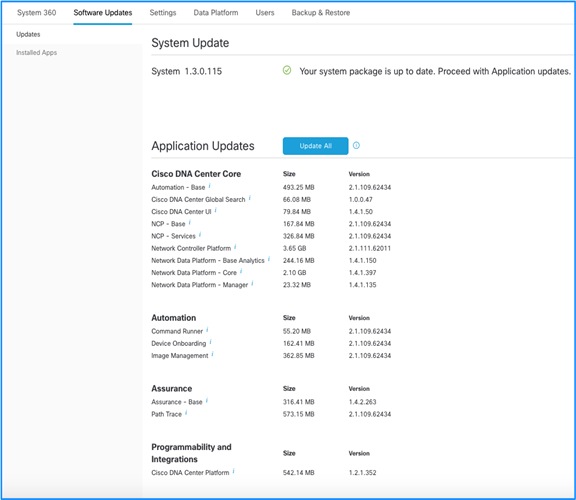Show info for Network Controller Platform
Image resolution: width=576 pixels, height=500 pixels.
tap(235, 247)
